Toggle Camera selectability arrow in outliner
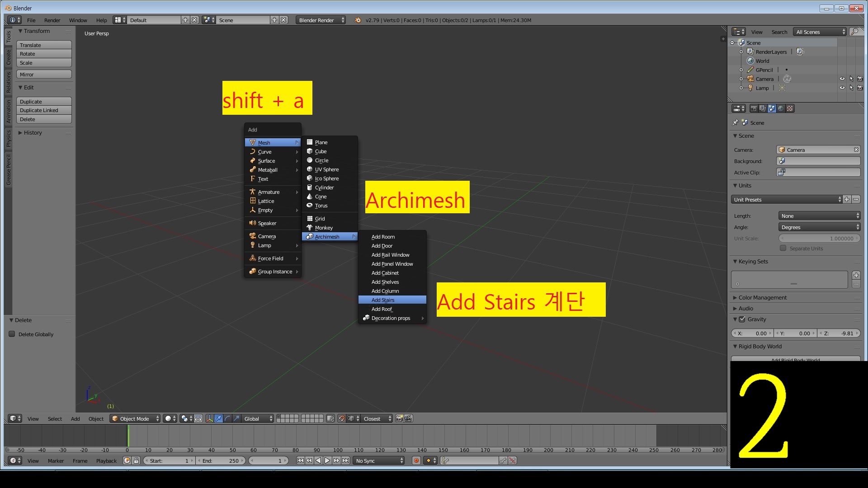 [x=851, y=79]
